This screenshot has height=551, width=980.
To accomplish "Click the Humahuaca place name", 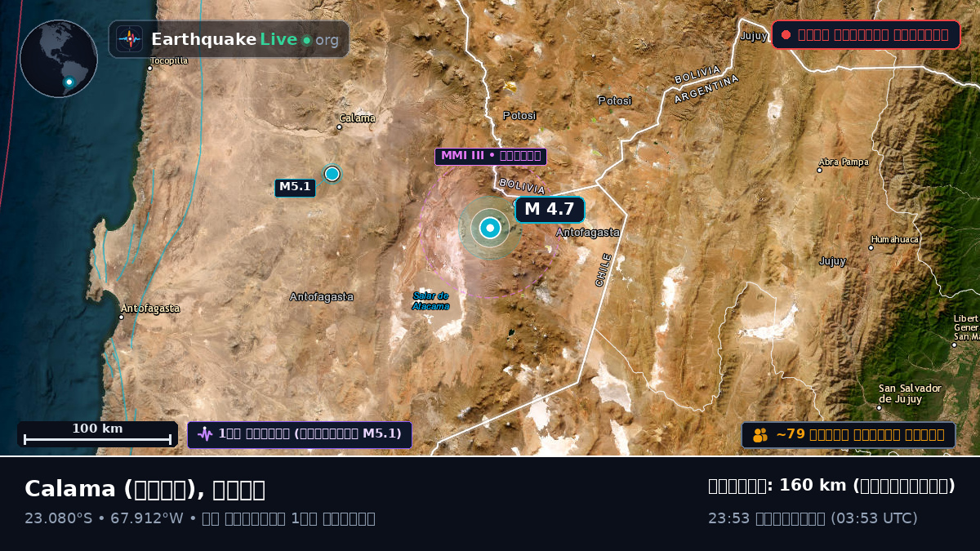I will (x=894, y=240).
